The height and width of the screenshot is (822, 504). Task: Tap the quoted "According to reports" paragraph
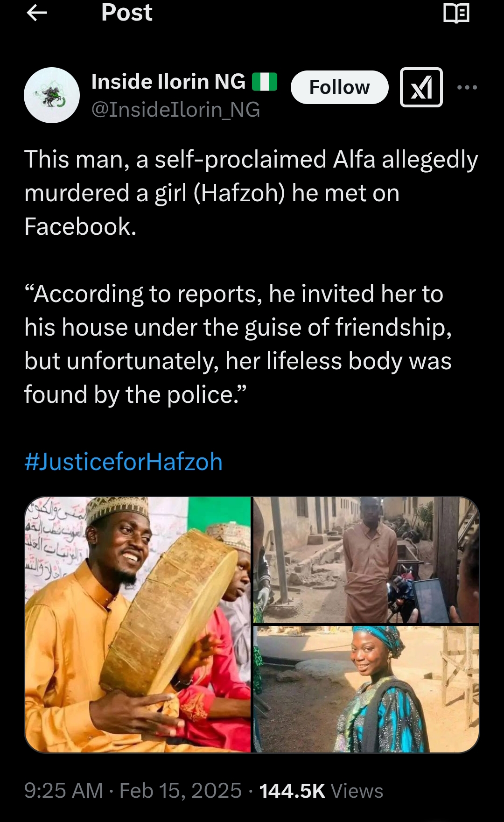(x=238, y=344)
